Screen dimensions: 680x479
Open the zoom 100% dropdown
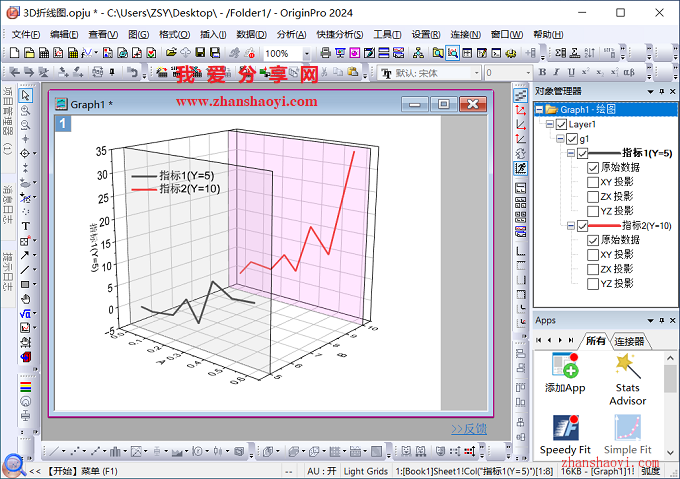307,53
